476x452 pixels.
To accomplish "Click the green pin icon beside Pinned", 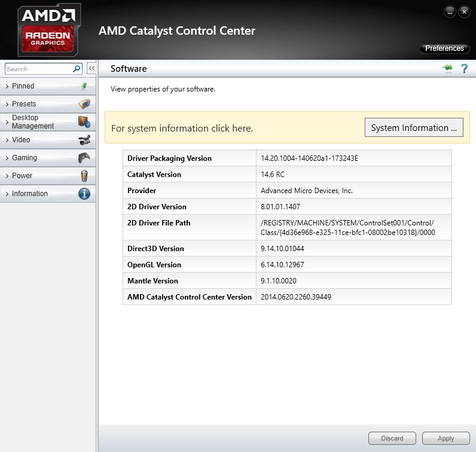I will 84,86.
